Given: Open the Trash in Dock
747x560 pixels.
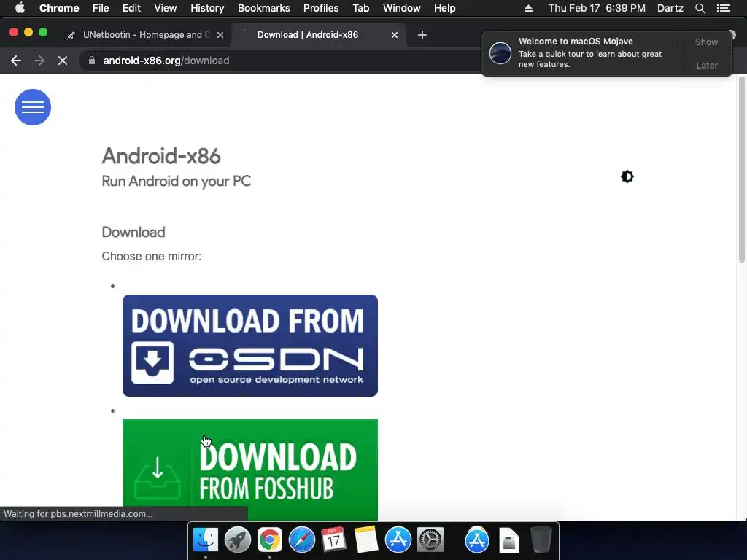Looking at the screenshot, I should (x=541, y=540).
